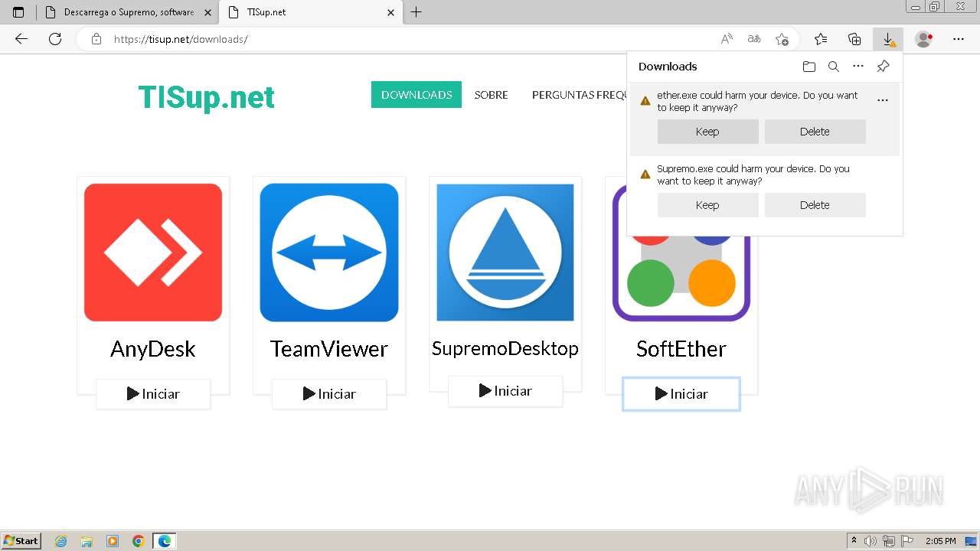Launch Internet Explorer from taskbar
Screen dimensions: 980x551
coord(61,541)
